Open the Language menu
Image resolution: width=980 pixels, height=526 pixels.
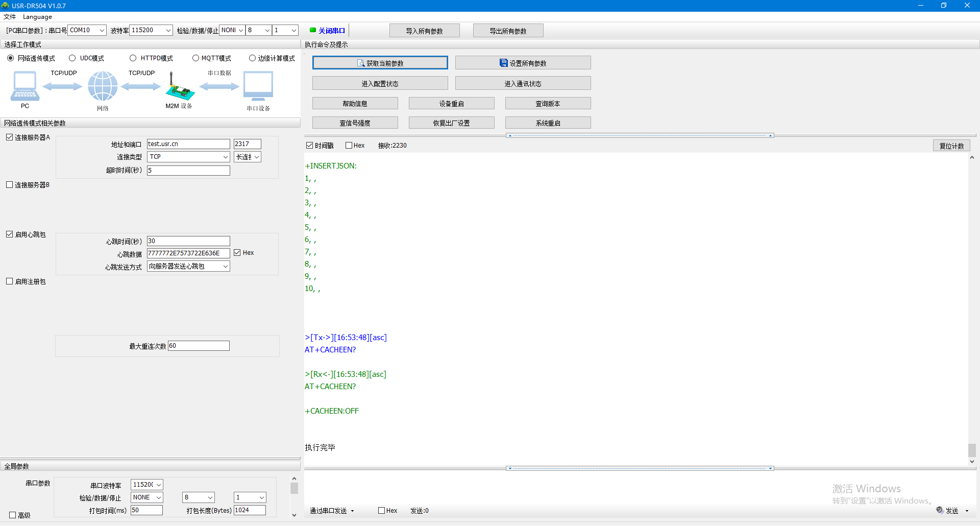(x=37, y=17)
